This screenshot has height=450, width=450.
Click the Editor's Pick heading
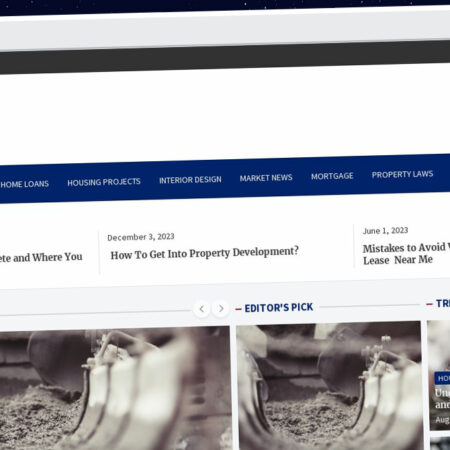279,307
